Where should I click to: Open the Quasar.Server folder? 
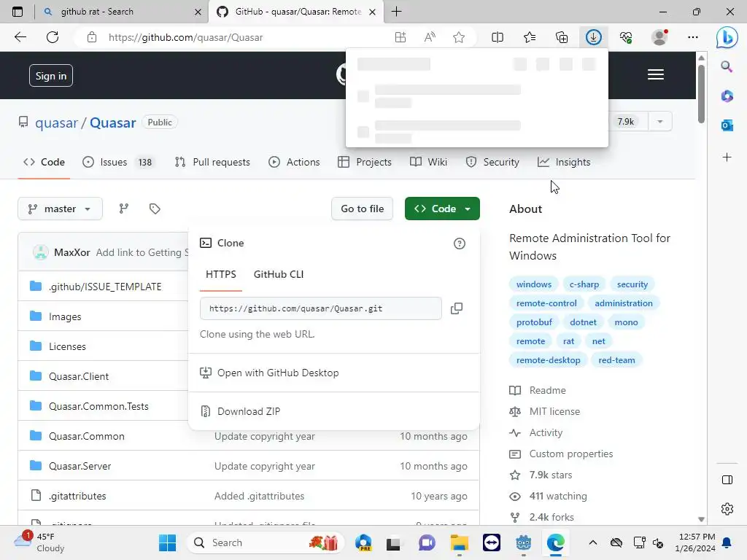[80, 466]
